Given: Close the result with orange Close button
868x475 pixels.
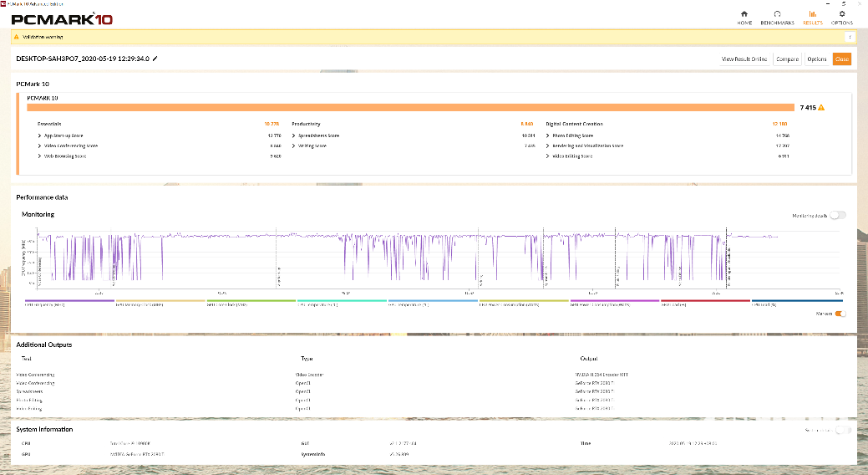Looking at the screenshot, I should click(x=842, y=59).
